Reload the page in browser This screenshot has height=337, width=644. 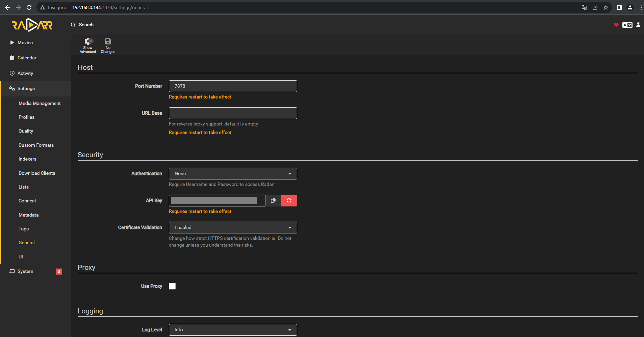click(x=29, y=7)
